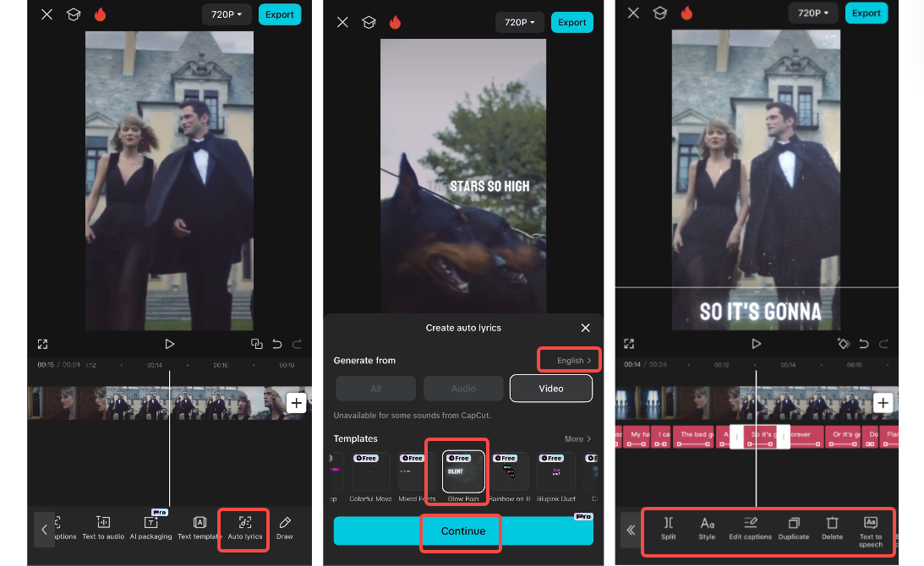Add clip with plus on caption clips screen
Viewport: 924px width, 566px height.
click(x=883, y=403)
